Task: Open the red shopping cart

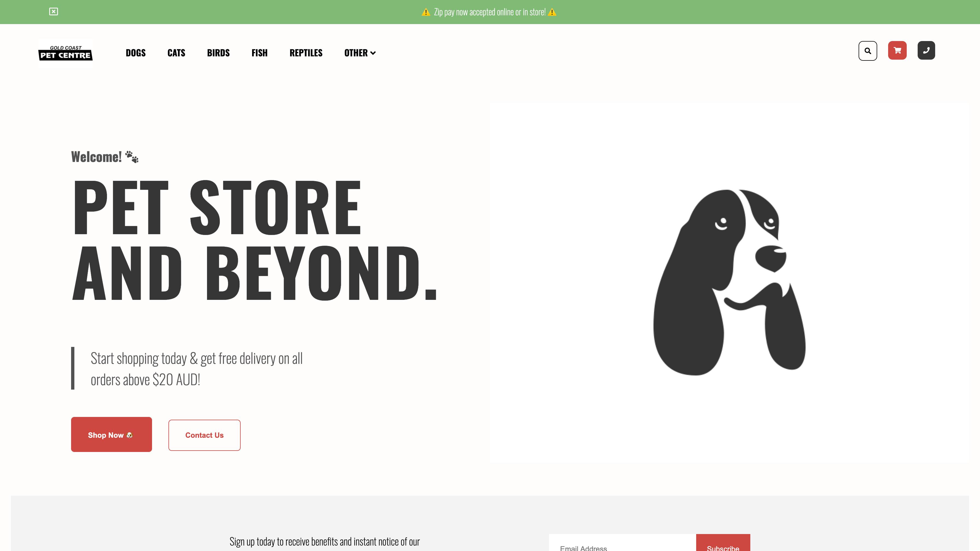Action: (x=897, y=51)
